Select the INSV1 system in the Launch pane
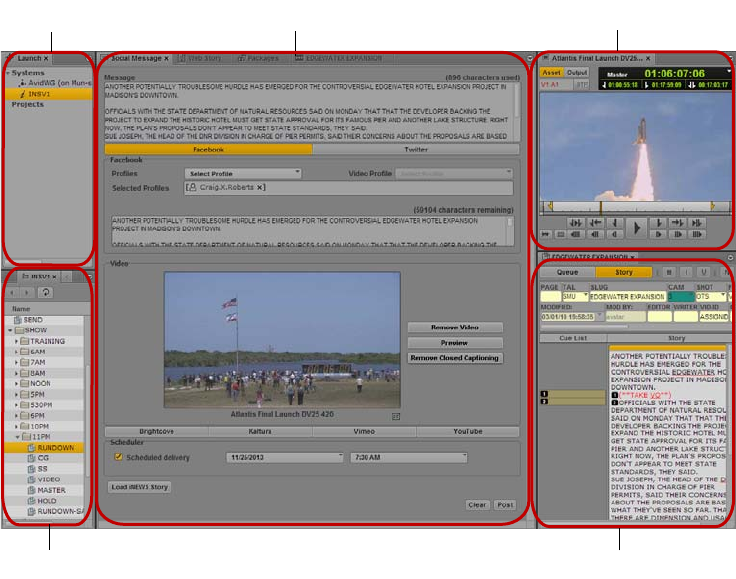The height and width of the screenshot is (579, 736). (x=40, y=93)
